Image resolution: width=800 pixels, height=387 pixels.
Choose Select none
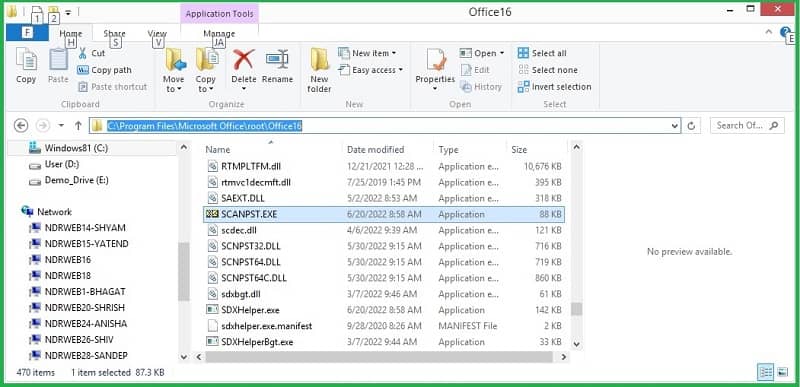click(547, 70)
